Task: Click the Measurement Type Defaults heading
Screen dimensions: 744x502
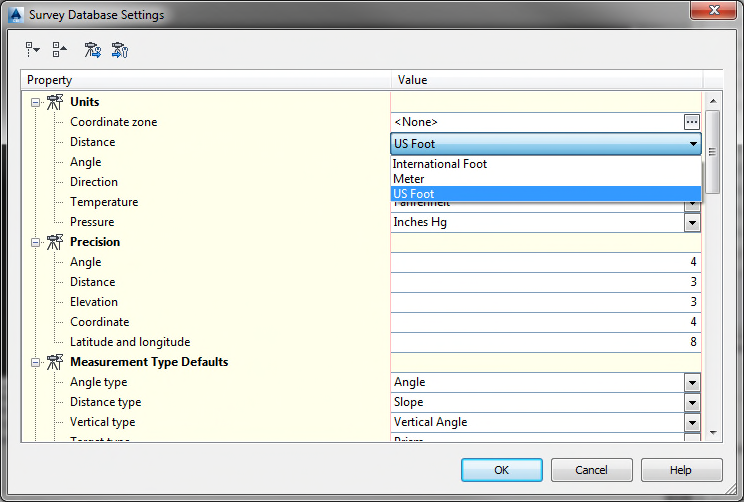Action: point(149,362)
